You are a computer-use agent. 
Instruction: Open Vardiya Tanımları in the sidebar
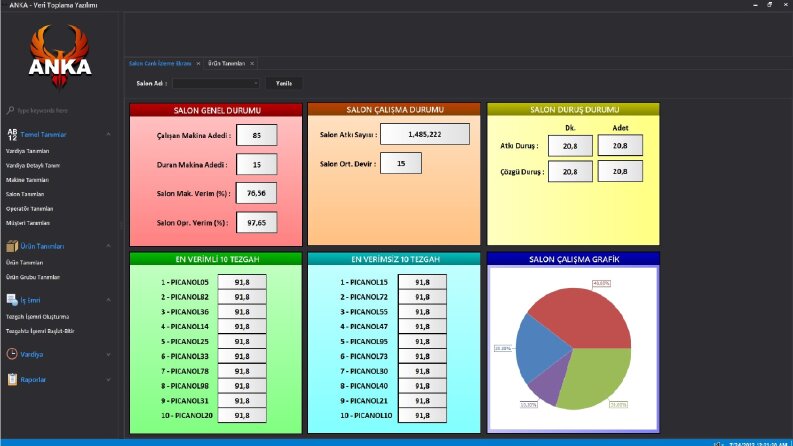pos(28,151)
